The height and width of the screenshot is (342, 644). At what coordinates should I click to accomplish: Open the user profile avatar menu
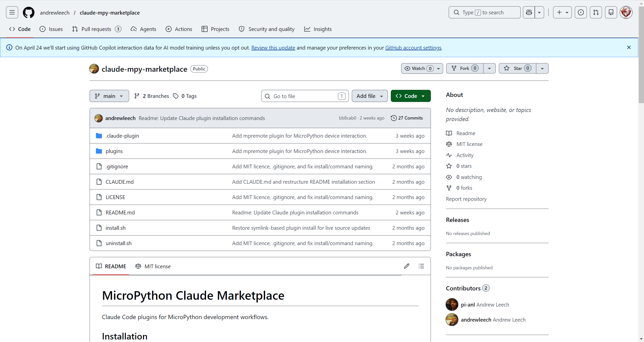click(626, 12)
